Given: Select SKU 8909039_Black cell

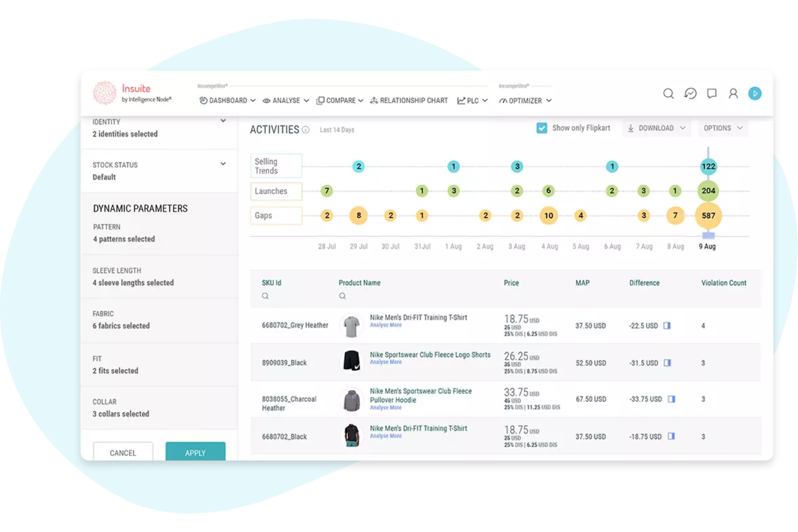Looking at the screenshot, I should coord(284,363).
